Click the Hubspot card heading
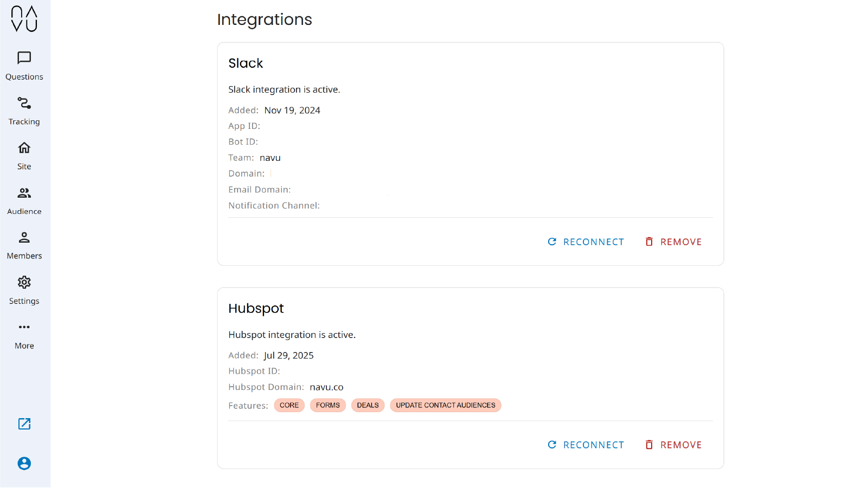Screen dimensions: 868x488 click(256, 309)
